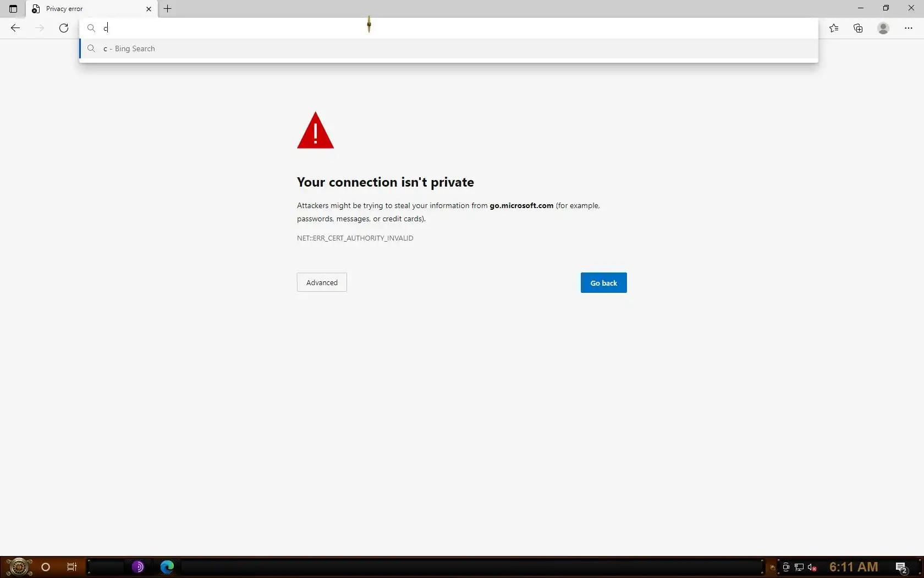Open the network tray icon
The width and height of the screenshot is (924, 578).
point(799,568)
